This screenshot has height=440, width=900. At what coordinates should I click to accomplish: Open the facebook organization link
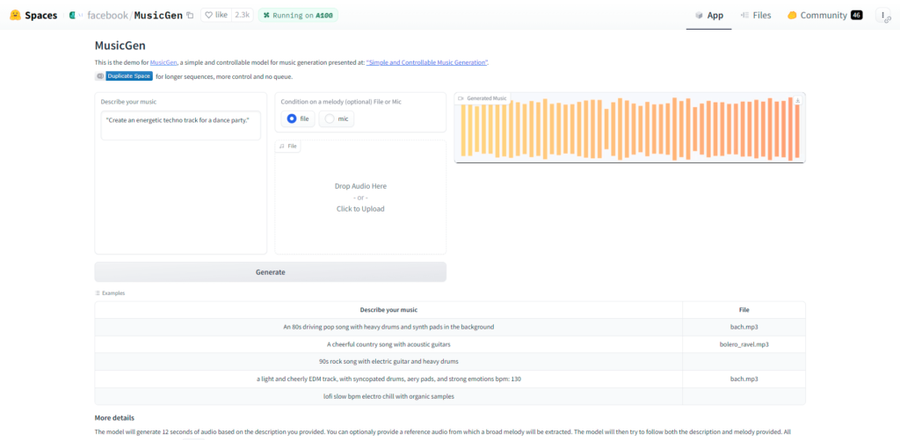click(x=107, y=15)
